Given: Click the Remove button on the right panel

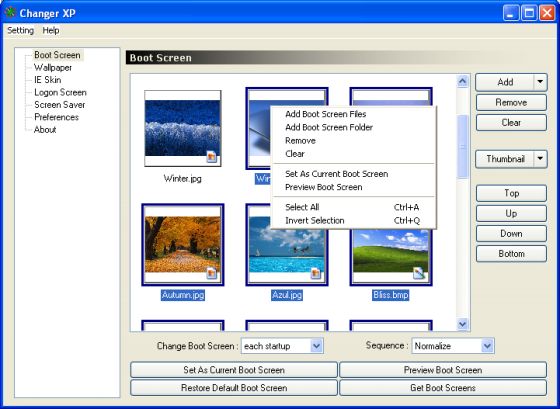Looking at the screenshot, I should (x=511, y=103).
